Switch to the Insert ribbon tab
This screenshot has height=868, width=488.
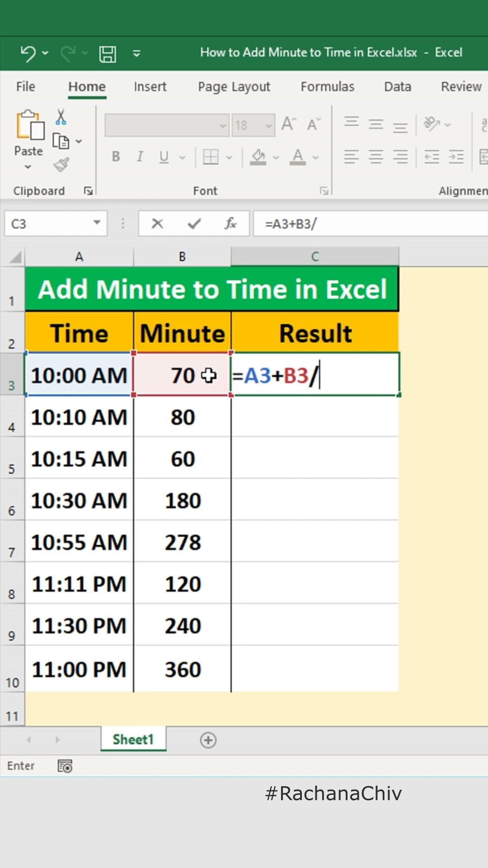(x=150, y=86)
